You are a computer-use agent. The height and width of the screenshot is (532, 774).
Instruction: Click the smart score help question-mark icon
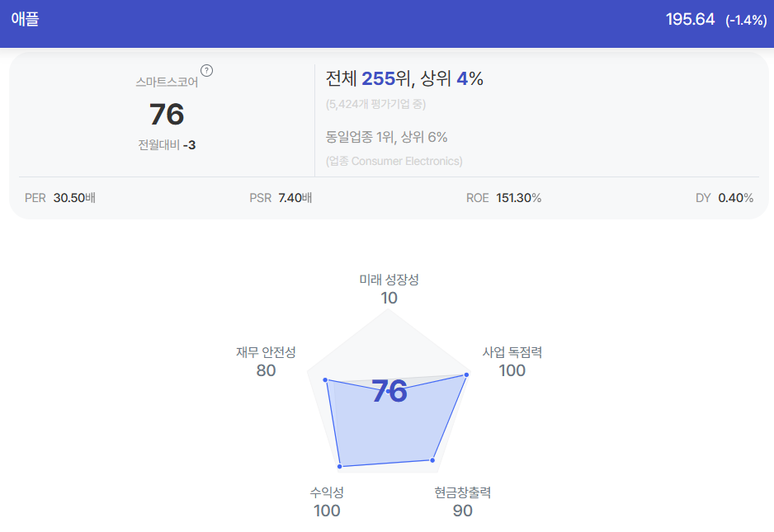[207, 71]
